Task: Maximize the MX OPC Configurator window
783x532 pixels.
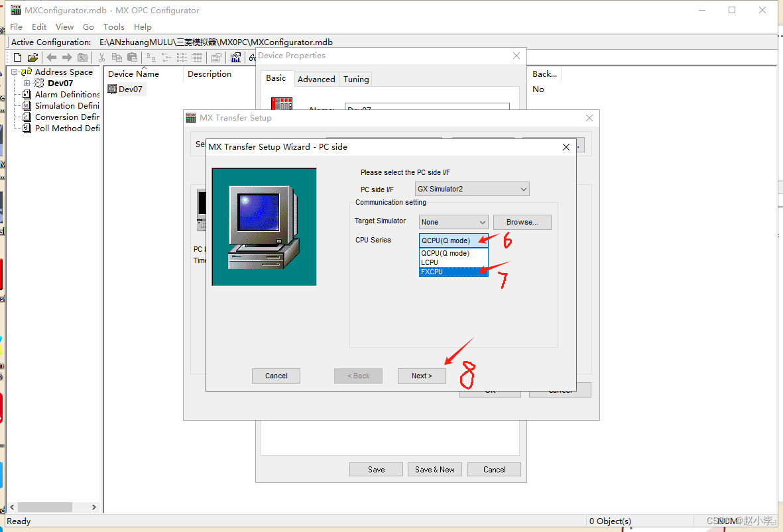Action: (732, 10)
